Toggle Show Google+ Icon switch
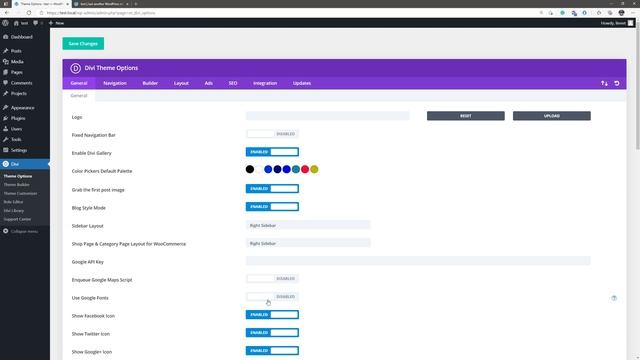 click(x=272, y=351)
